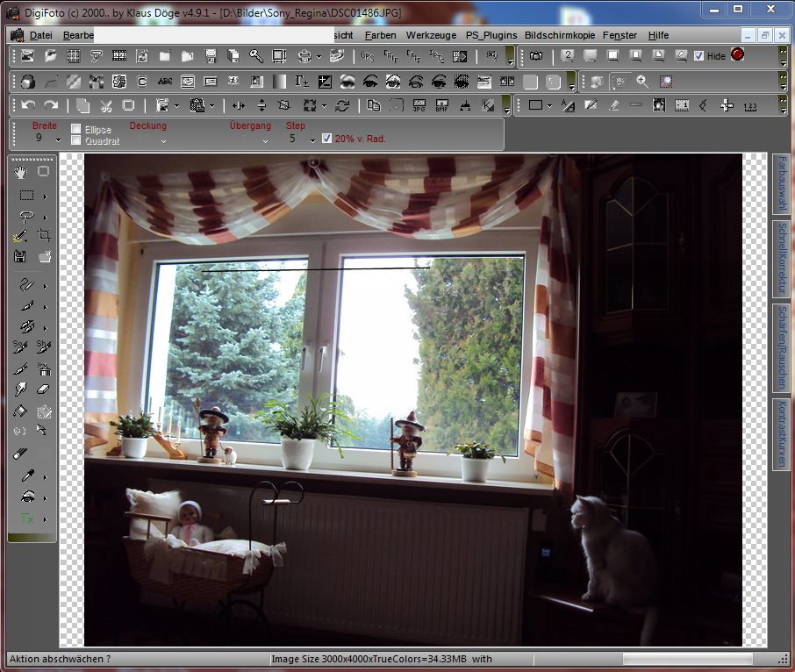Enable the Ellipse checkbox
Image resolution: width=795 pixels, height=672 pixels.
[x=76, y=128]
